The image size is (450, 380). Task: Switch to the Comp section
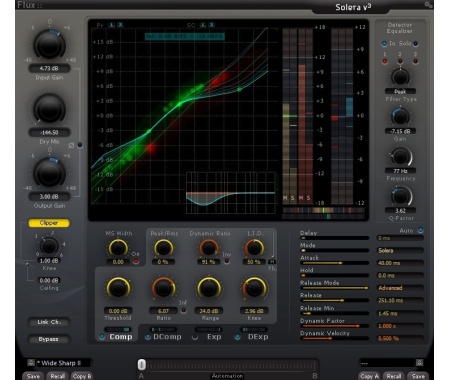click(121, 337)
